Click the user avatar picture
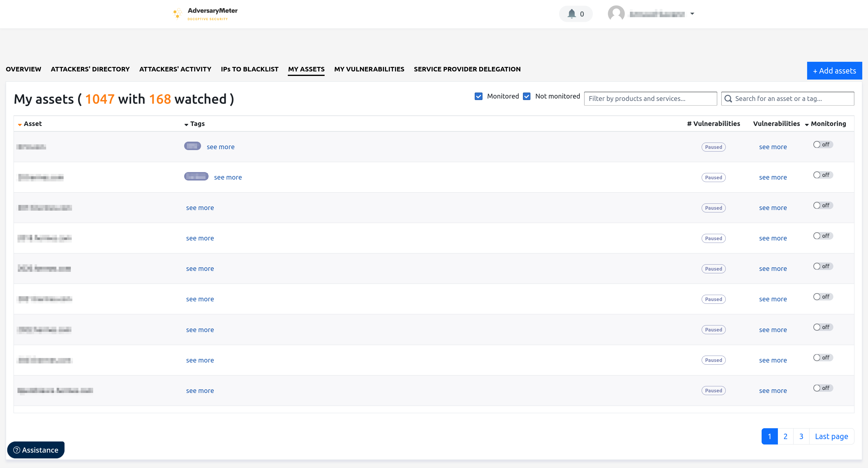Screen dimensions: 868x468 coord(616,14)
